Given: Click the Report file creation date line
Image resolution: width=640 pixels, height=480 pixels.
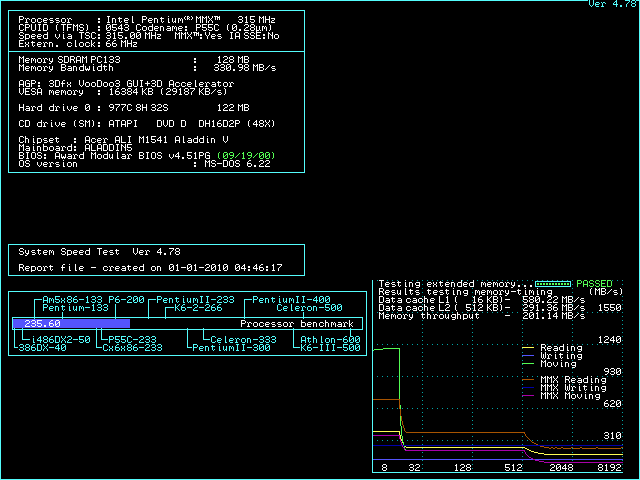Looking at the screenshot, I should click(150, 268).
